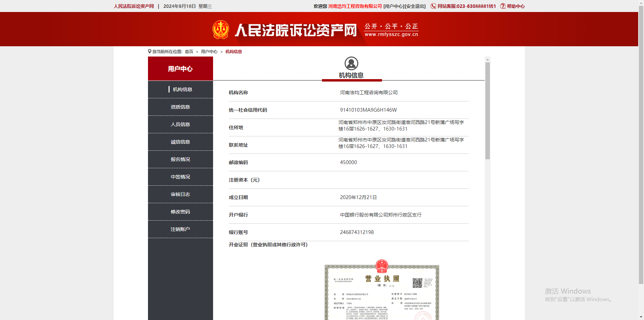
Task: Select 修改密码 in the sidebar
Action: [180, 212]
